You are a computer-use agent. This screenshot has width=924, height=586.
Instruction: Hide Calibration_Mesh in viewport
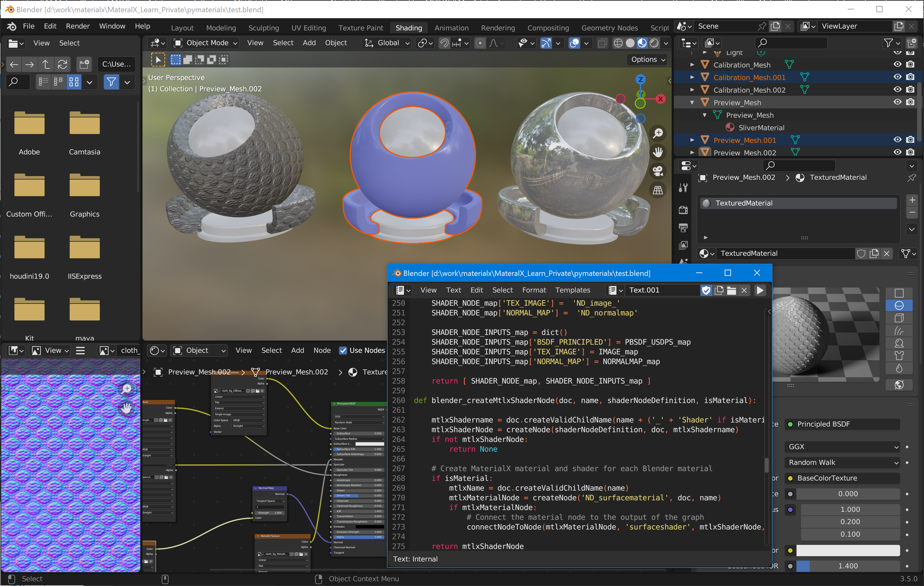pos(897,64)
